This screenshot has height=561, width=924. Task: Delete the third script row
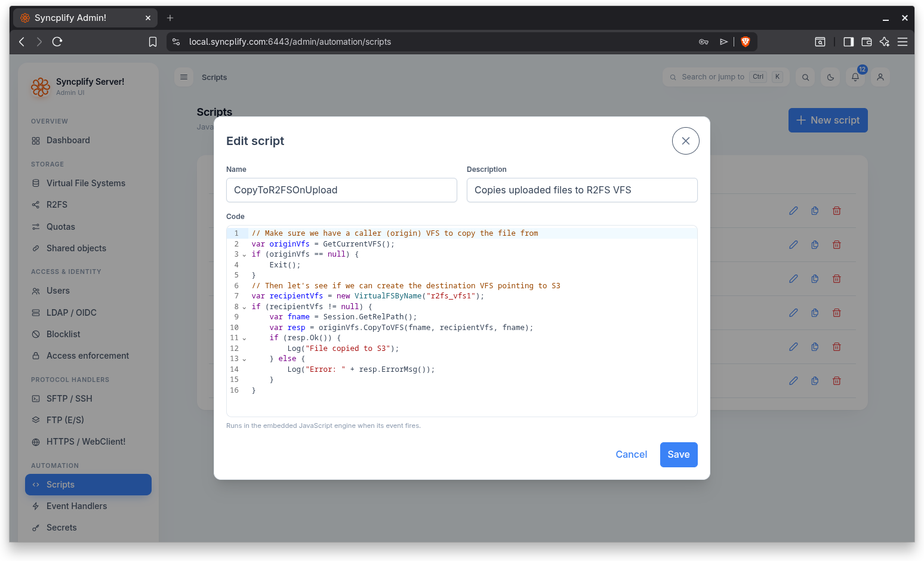pyautogui.click(x=837, y=279)
